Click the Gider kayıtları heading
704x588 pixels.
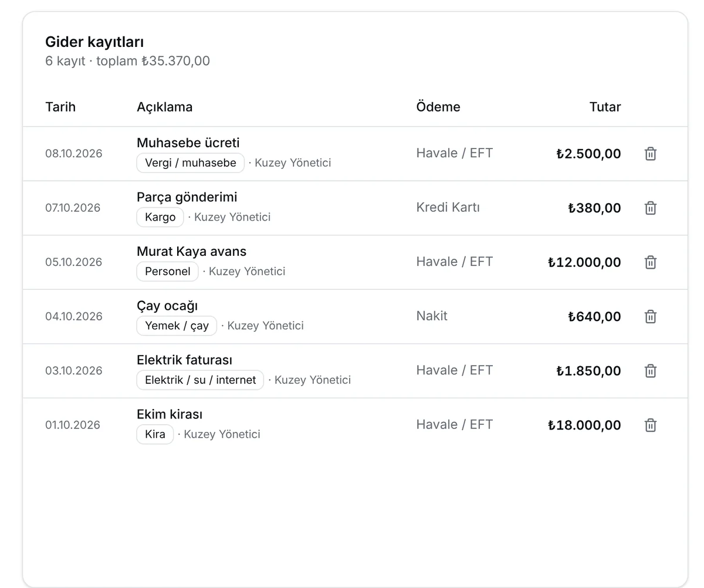[94, 42]
